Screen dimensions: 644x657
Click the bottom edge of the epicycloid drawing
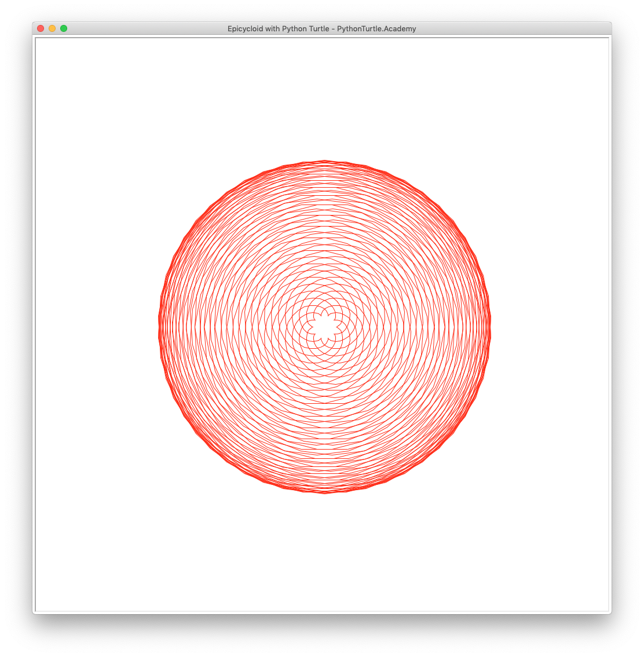(323, 493)
